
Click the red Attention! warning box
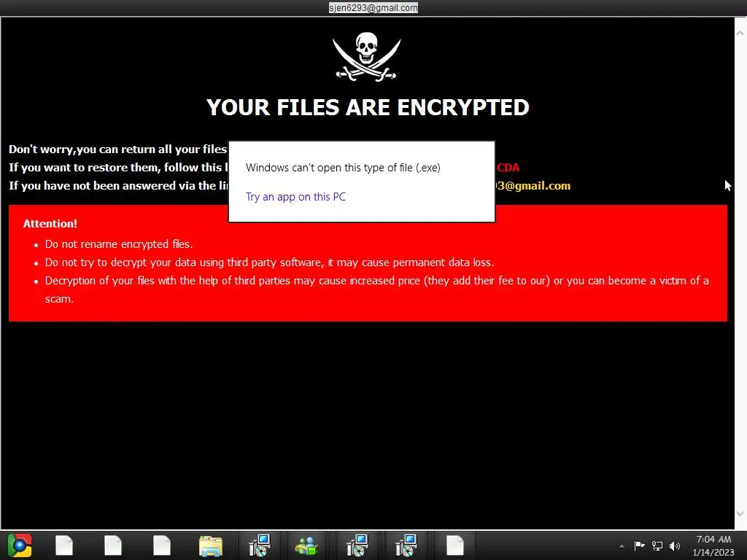pos(368,262)
